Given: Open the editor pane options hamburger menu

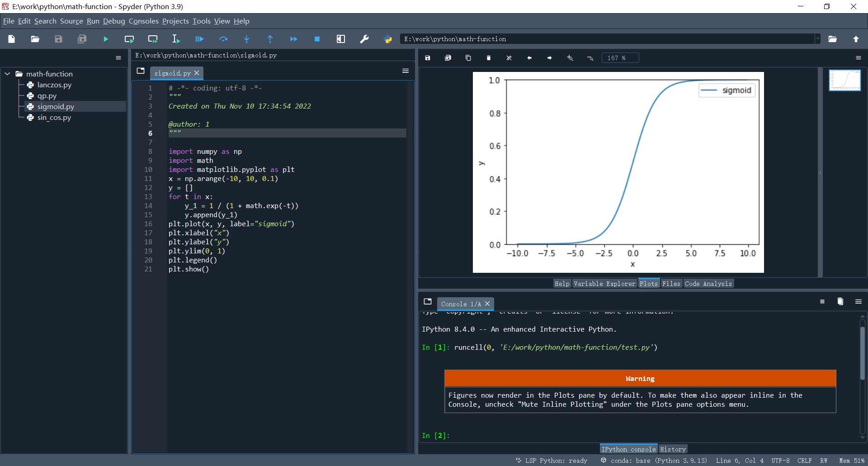Looking at the screenshot, I should pyautogui.click(x=405, y=71).
